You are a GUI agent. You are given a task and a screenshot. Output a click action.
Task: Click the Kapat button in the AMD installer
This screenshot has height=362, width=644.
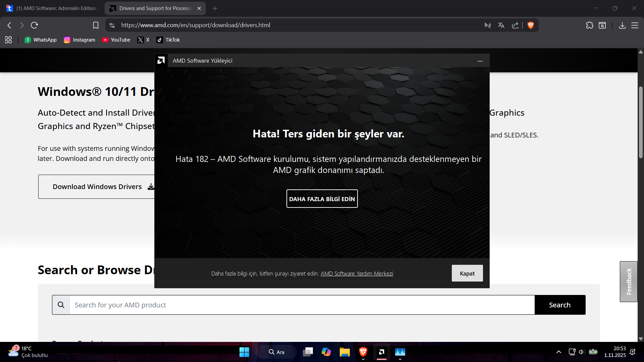[467, 274]
